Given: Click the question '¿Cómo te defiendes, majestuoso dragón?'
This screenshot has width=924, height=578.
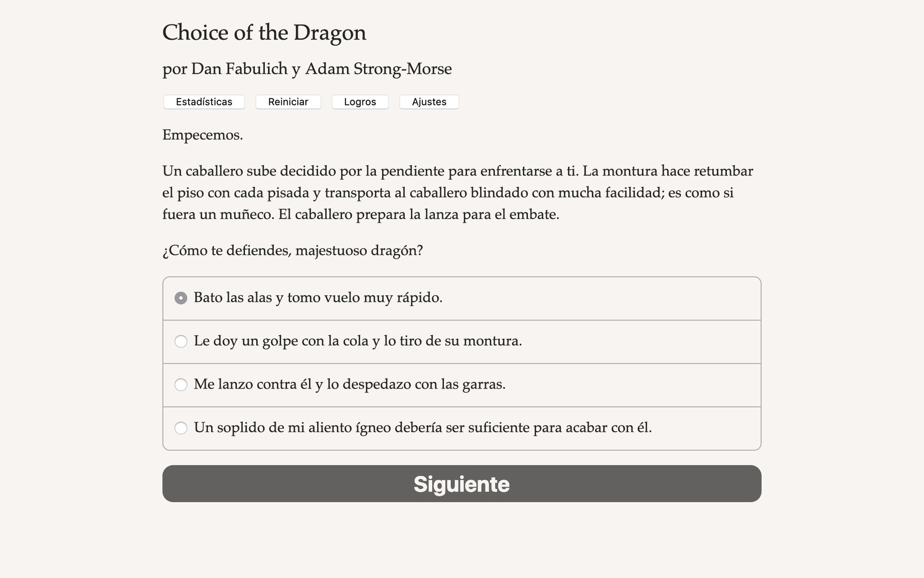Looking at the screenshot, I should pos(292,250).
